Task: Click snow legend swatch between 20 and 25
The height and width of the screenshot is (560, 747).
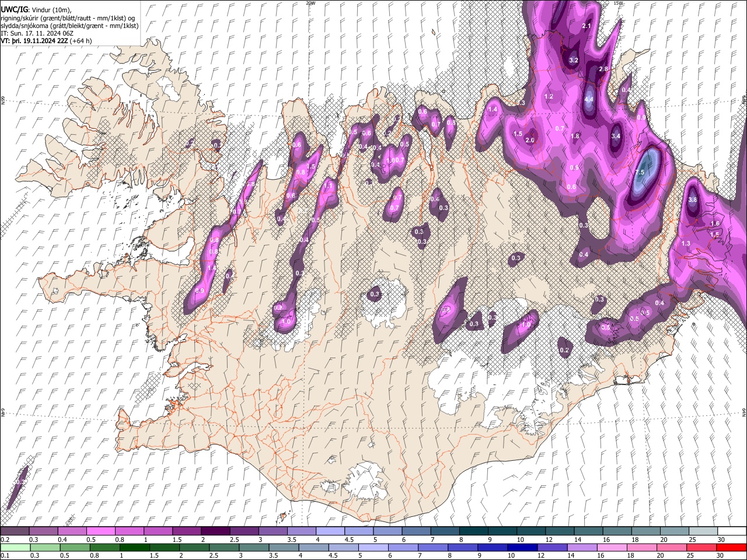Action: pos(673,531)
